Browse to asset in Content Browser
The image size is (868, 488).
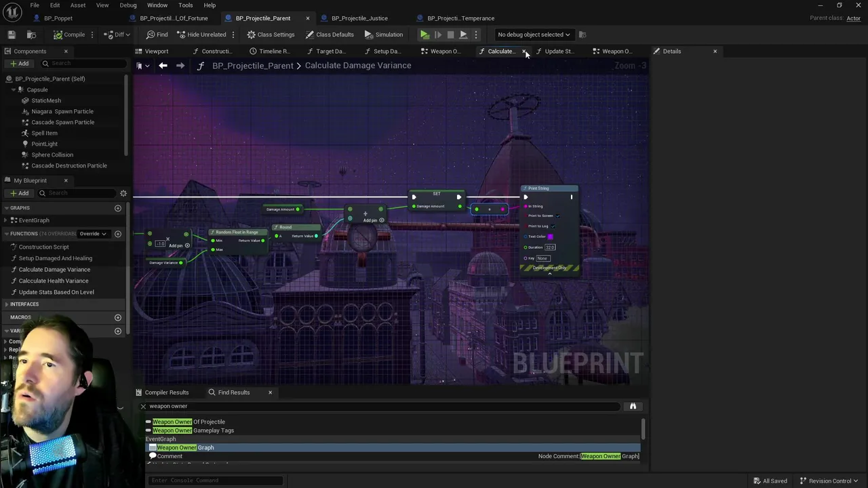pos(31,35)
